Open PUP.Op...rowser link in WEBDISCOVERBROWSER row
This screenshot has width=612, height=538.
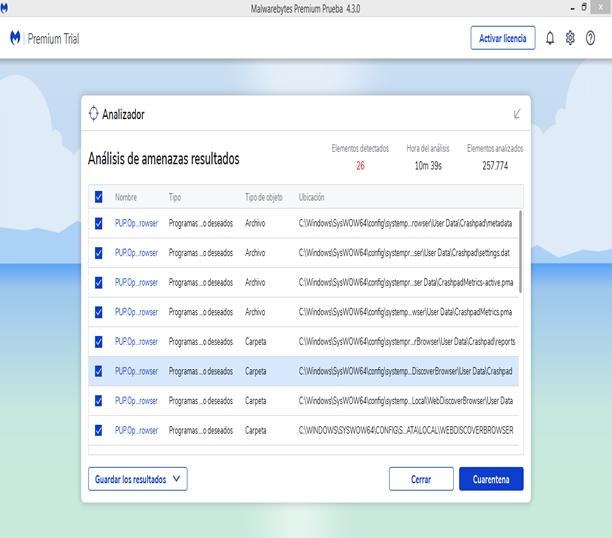click(136, 430)
